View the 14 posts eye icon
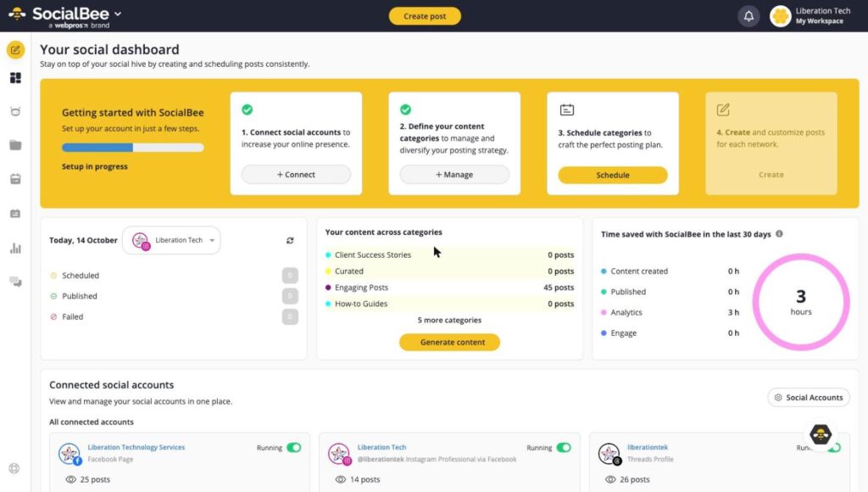Image resolution: width=868 pixels, height=492 pixels. pos(341,479)
